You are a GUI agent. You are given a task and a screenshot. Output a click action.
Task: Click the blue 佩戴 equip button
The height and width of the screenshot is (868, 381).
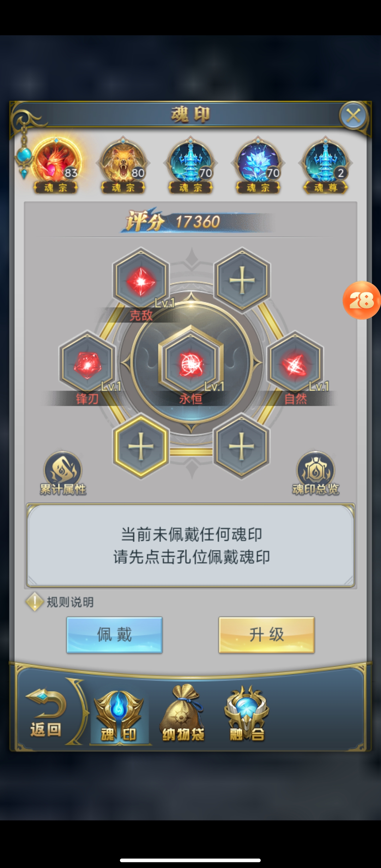coord(114,635)
